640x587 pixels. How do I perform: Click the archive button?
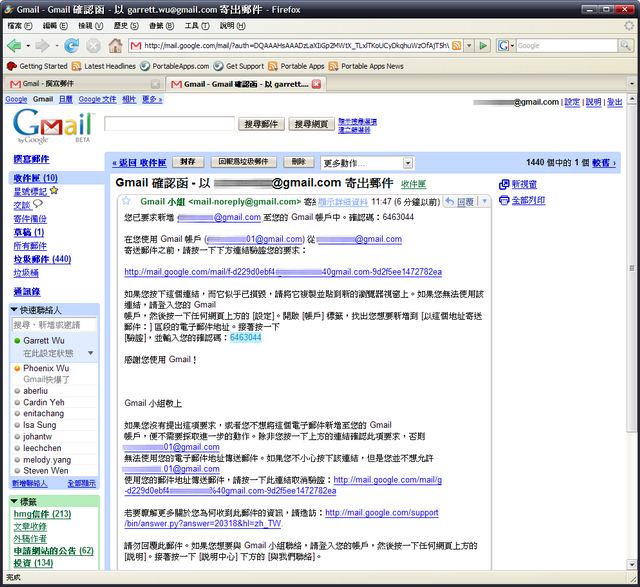coord(188,162)
